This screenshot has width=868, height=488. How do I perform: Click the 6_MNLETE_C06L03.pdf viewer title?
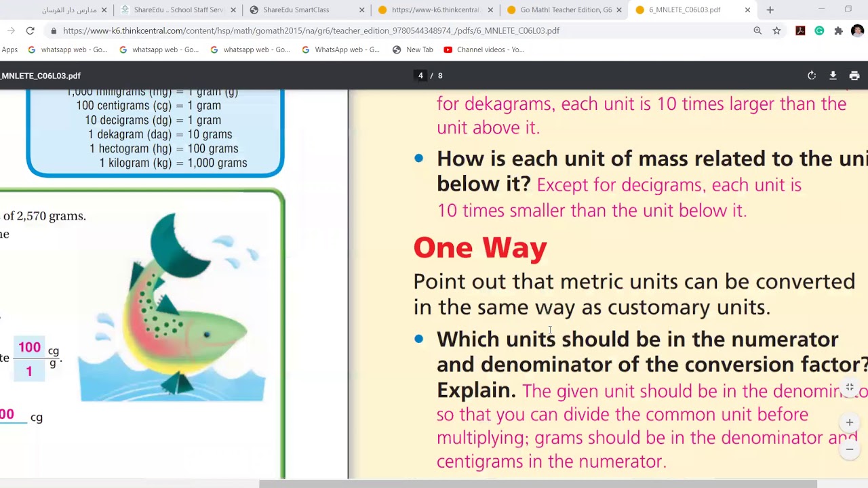point(41,76)
